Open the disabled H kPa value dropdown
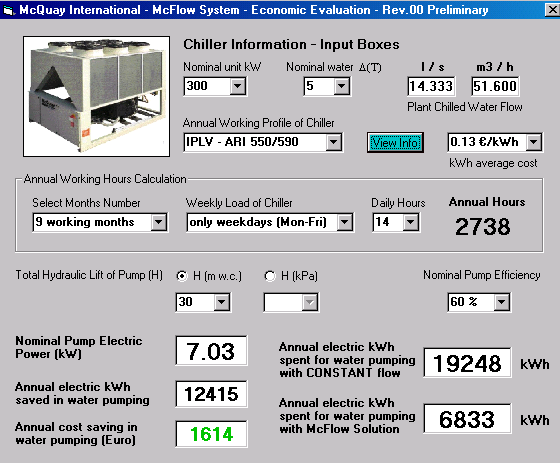Viewport: 560px width, 463px height. (309, 302)
